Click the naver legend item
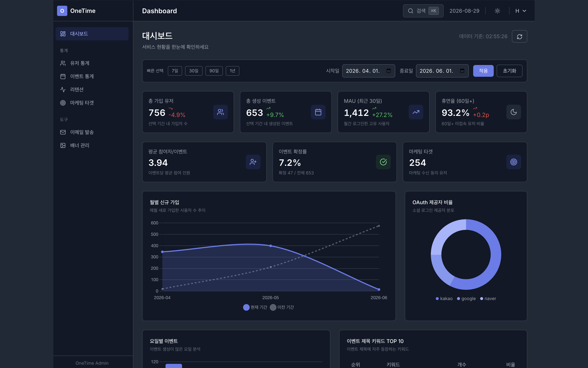Image resolution: width=588 pixels, height=368 pixels. pos(488,299)
